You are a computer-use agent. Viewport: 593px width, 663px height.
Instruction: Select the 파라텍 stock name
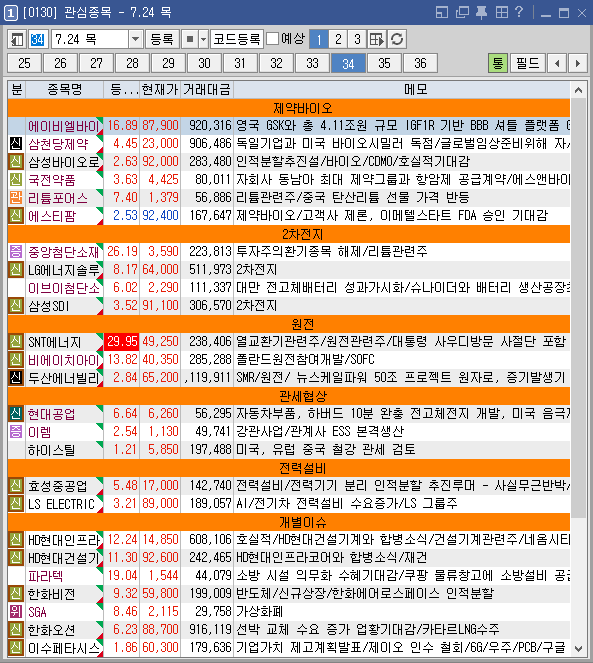tap(46, 576)
